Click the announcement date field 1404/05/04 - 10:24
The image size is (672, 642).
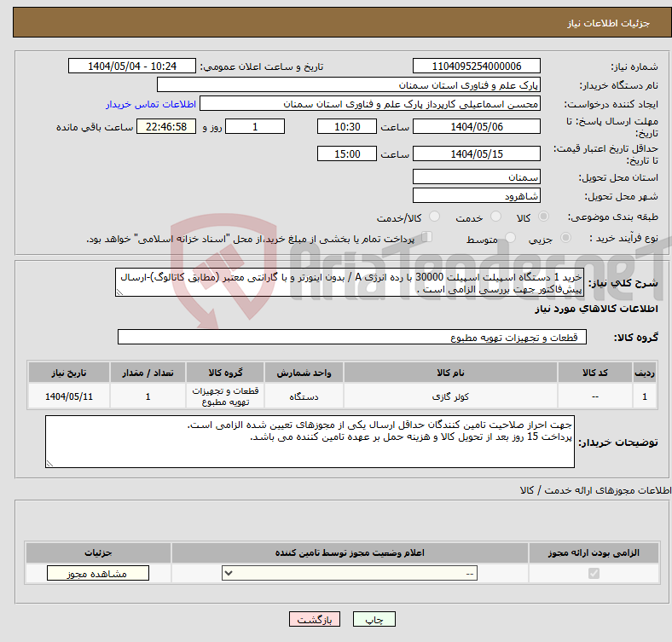coord(132,66)
